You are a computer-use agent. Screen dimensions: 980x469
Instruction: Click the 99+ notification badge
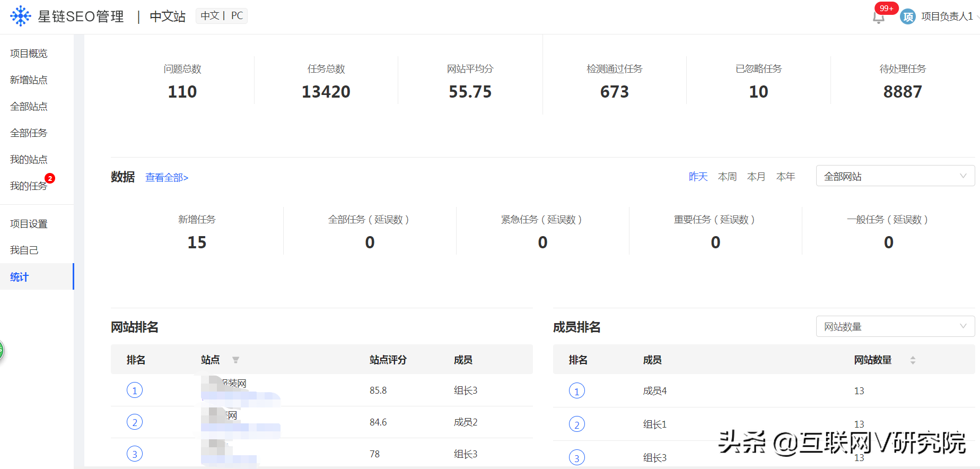tap(887, 8)
